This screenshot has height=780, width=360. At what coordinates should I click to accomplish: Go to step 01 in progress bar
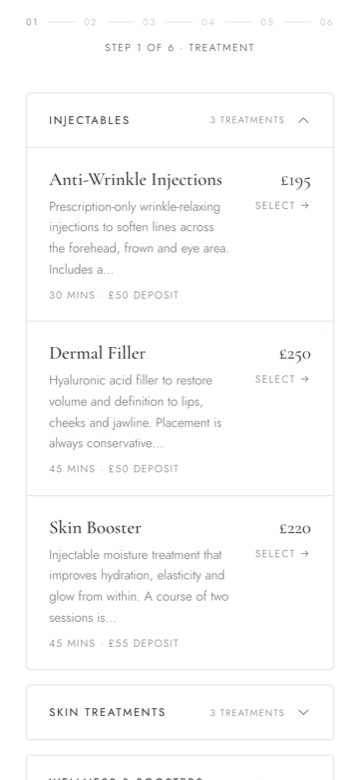click(x=32, y=22)
